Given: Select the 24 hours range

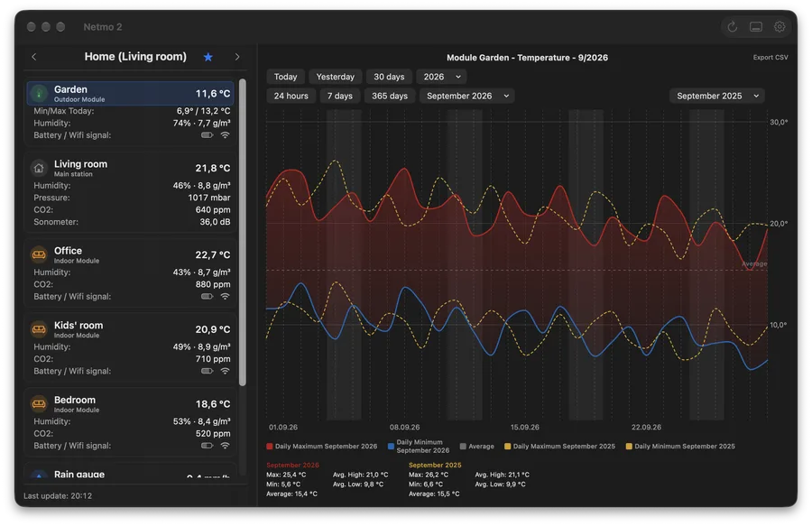Looking at the screenshot, I should [291, 96].
